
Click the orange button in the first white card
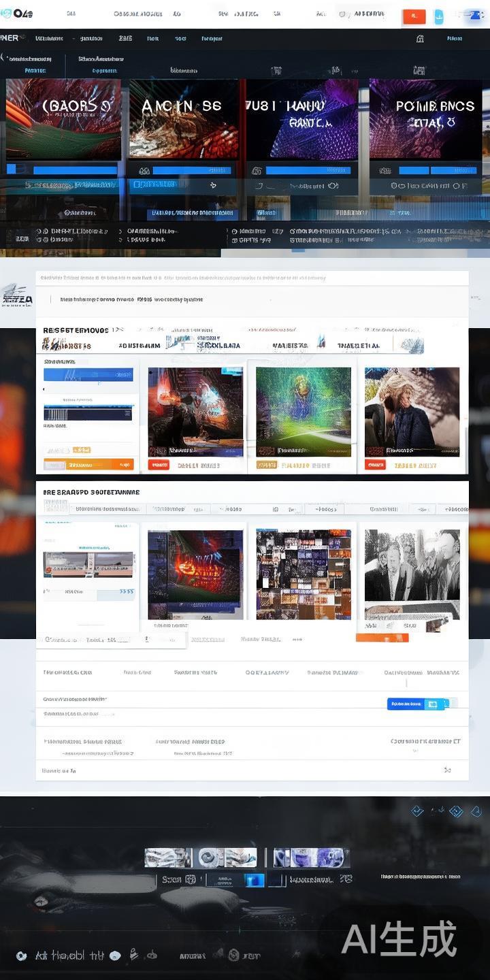coord(88,464)
